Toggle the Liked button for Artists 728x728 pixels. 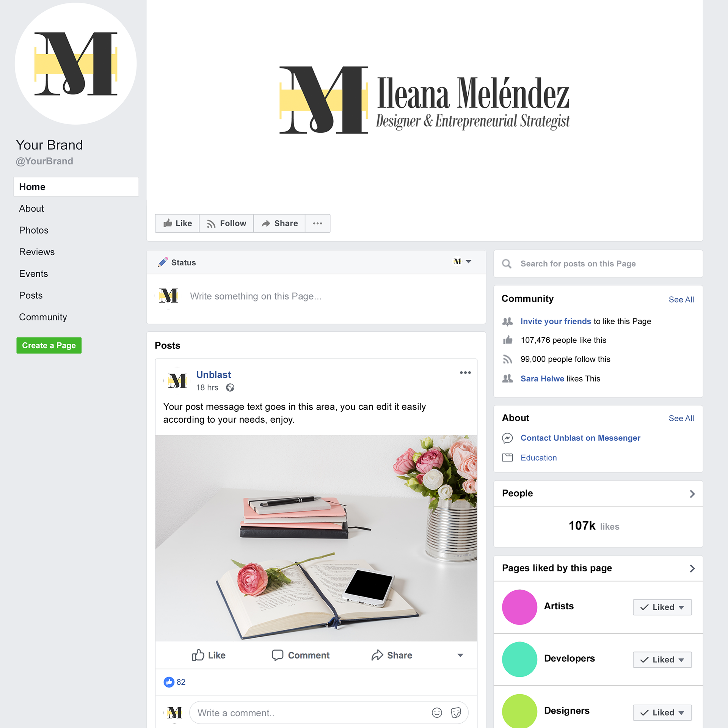pyautogui.click(x=662, y=607)
